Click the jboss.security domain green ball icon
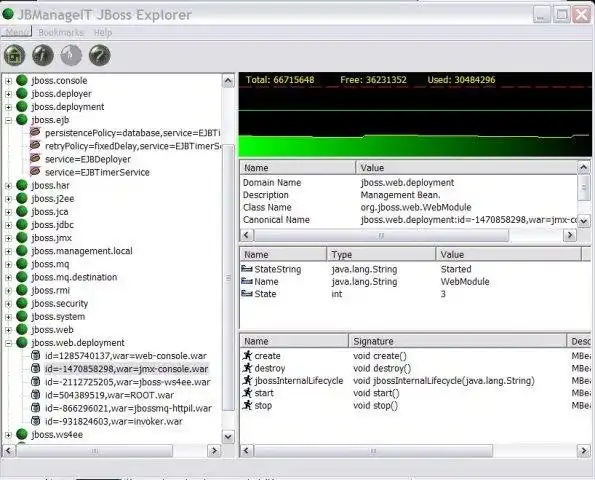This screenshot has width=595, height=480. (22, 303)
